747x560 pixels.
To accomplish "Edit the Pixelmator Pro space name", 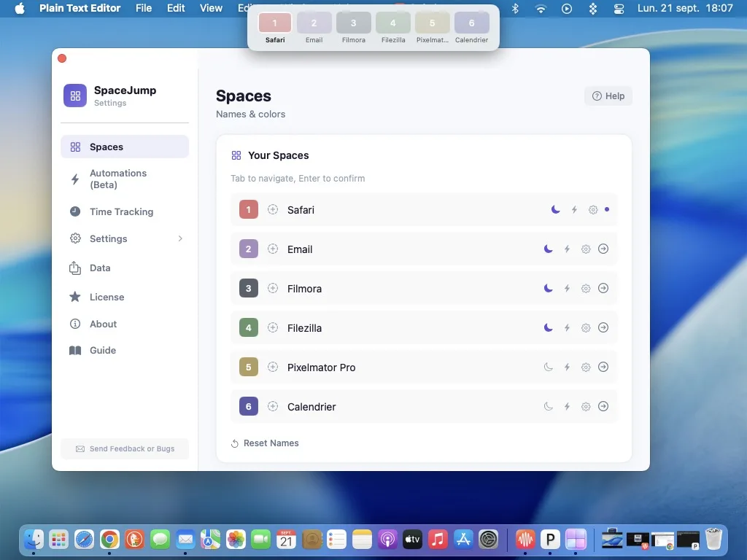I will point(321,367).
